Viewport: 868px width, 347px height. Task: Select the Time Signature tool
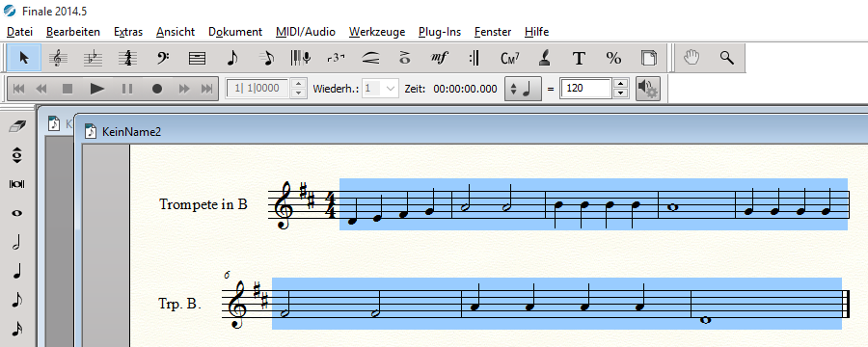[x=128, y=58]
